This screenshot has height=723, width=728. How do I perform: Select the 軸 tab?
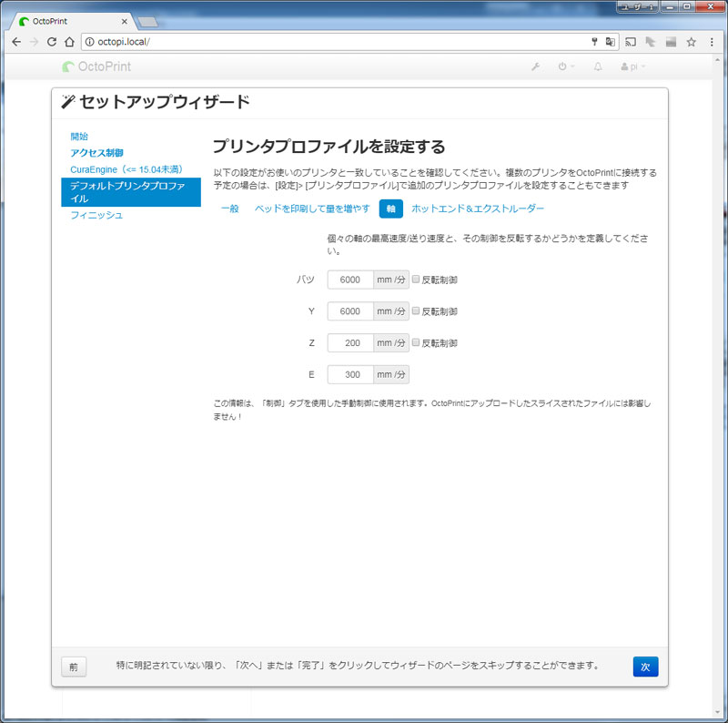(391, 209)
